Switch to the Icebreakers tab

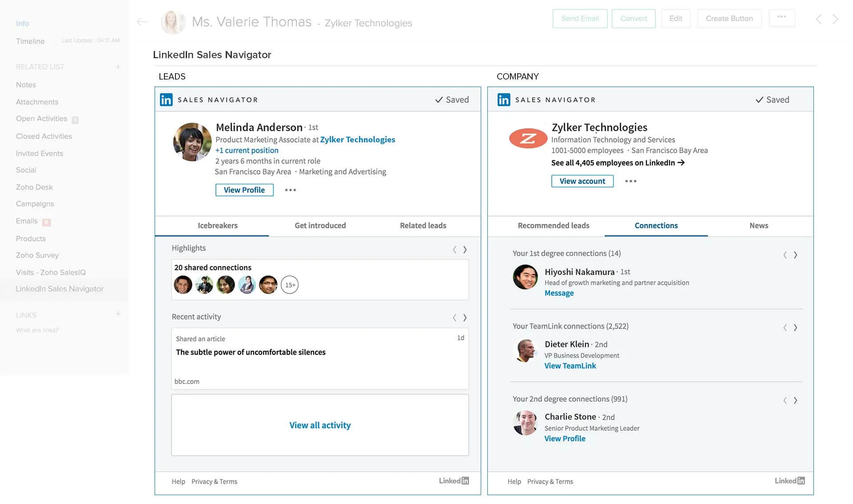pyautogui.click(x=218, y=226)
